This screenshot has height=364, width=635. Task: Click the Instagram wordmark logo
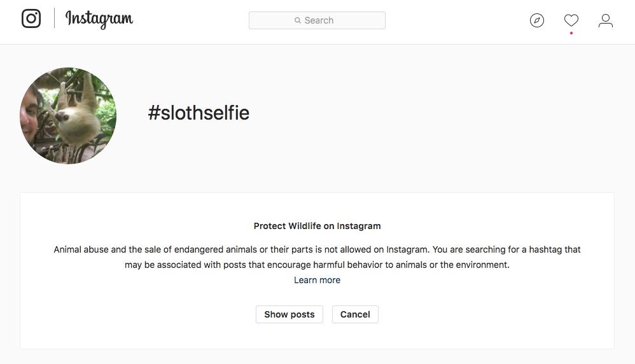coord(99,19)
